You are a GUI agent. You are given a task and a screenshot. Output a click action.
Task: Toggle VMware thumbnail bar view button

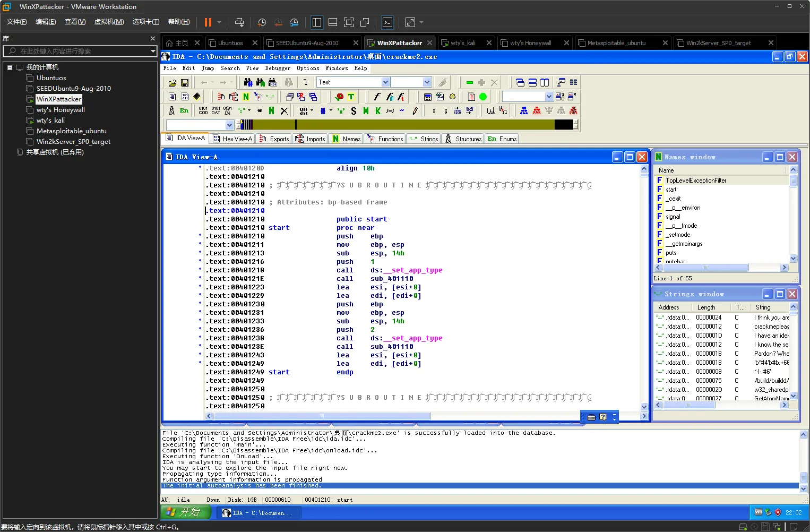[x=333, y=22]
